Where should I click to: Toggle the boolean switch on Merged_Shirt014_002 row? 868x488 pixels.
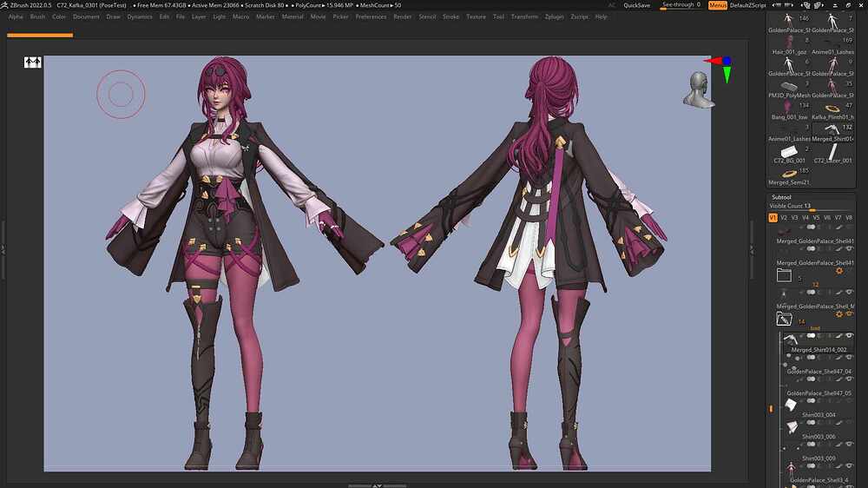[x=811, y=336]
